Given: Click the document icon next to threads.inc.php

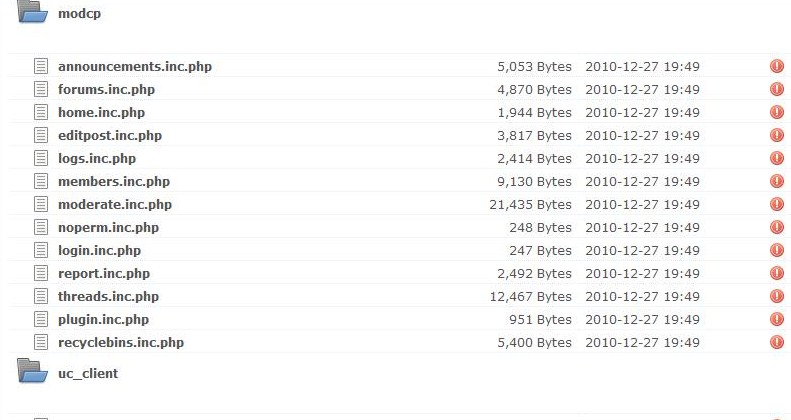Looking at the screenshot, I should point(41,296).
